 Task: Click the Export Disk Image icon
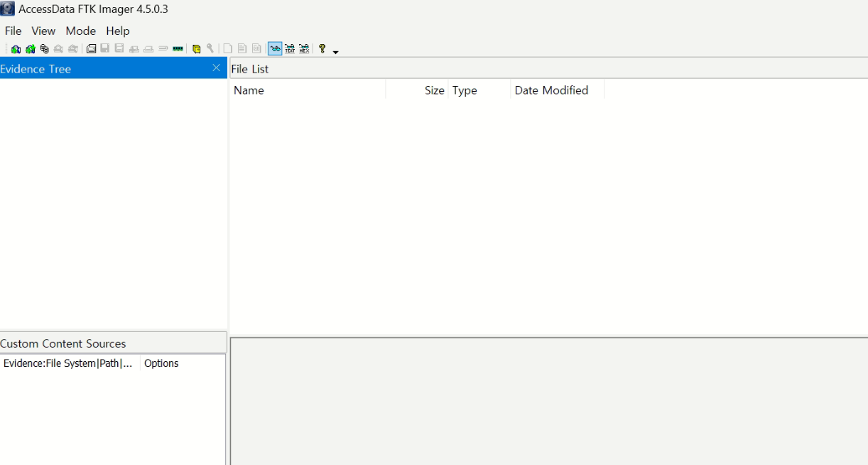[104, 49]
